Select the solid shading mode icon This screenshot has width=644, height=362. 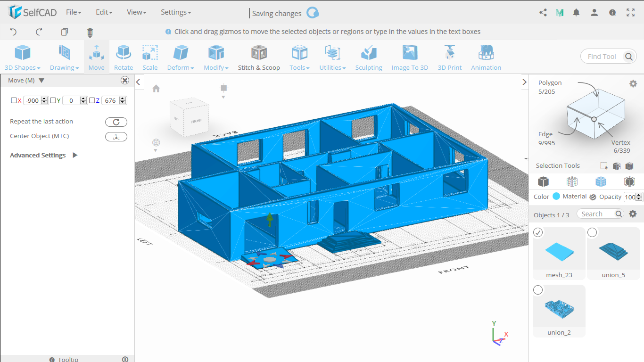[543, 181]
